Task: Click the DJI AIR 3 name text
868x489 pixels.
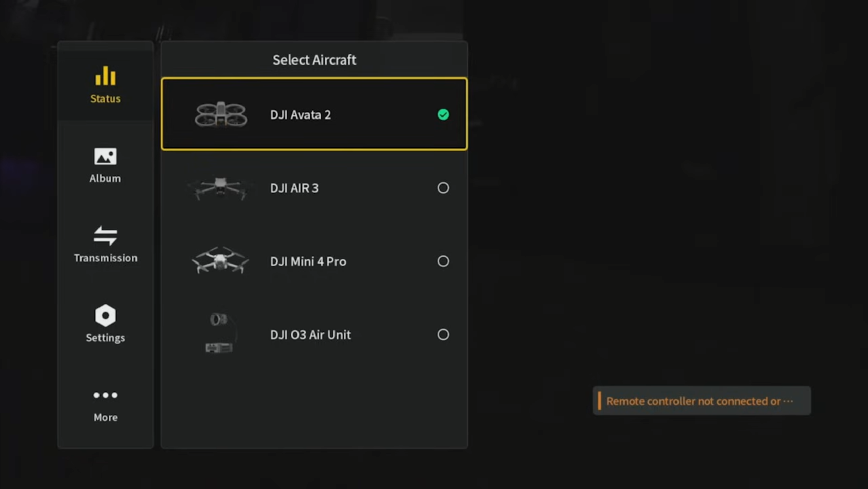Action: pos(294,188)
